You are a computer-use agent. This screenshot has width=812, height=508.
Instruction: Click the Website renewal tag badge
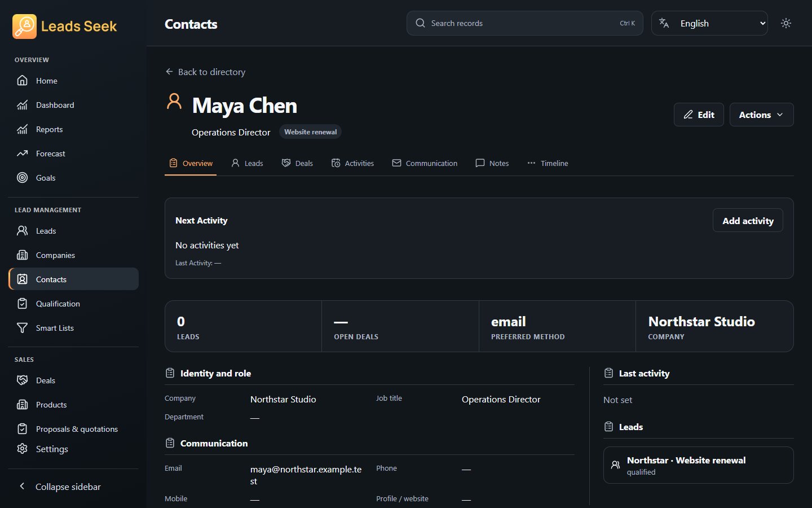[x=310, y=132]
